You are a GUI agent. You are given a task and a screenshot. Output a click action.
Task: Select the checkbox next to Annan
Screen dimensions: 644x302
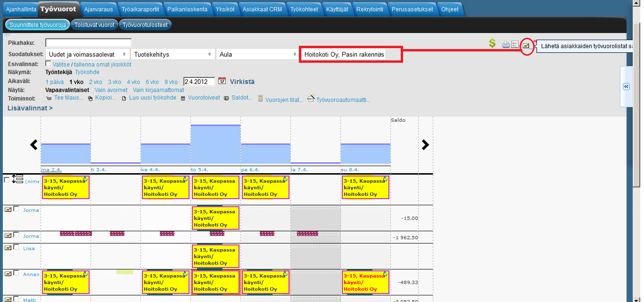17,274
